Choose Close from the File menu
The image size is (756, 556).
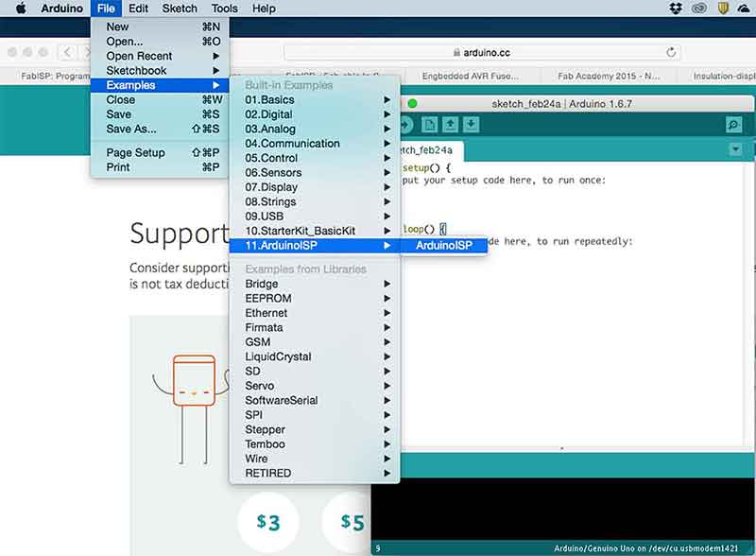click(160, 100)
